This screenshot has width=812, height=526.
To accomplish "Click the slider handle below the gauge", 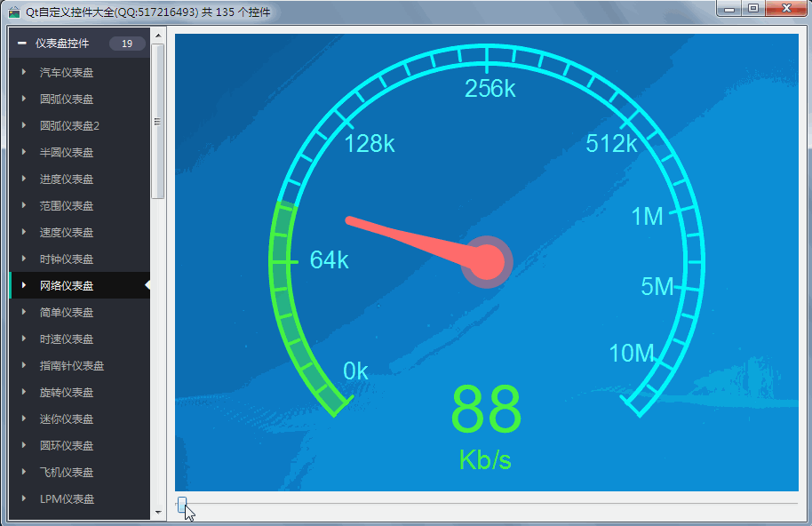I will tap(182, 505).
